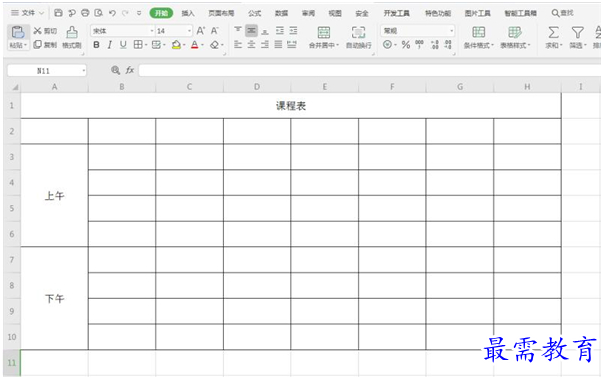Toggle middle vertical alignment button

click(x=252, y=30)
